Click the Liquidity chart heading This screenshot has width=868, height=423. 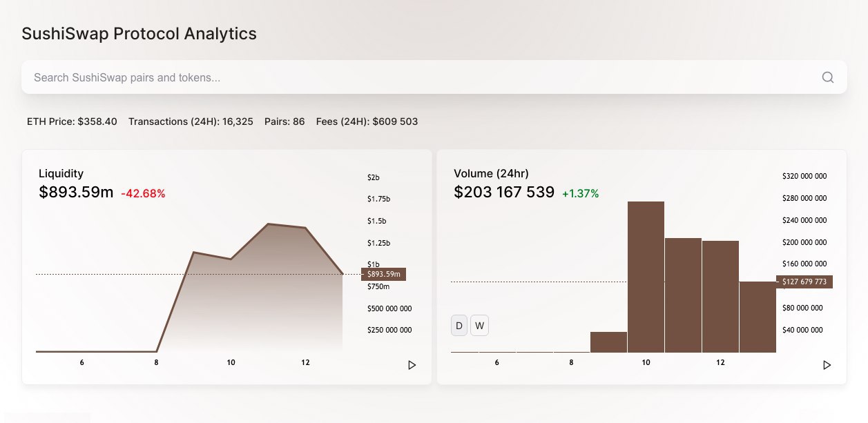point(61,173)
